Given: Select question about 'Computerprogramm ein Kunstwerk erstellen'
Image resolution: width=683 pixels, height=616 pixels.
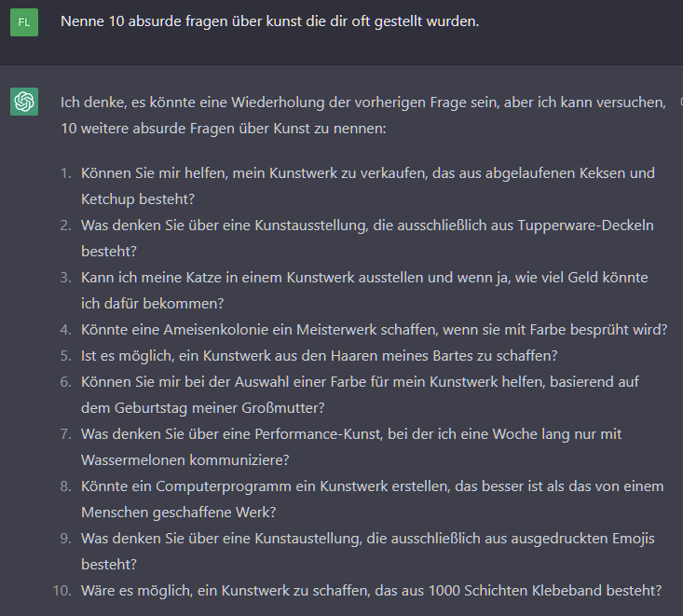Looking at the screenshot, I should click(x=372, y=500).
